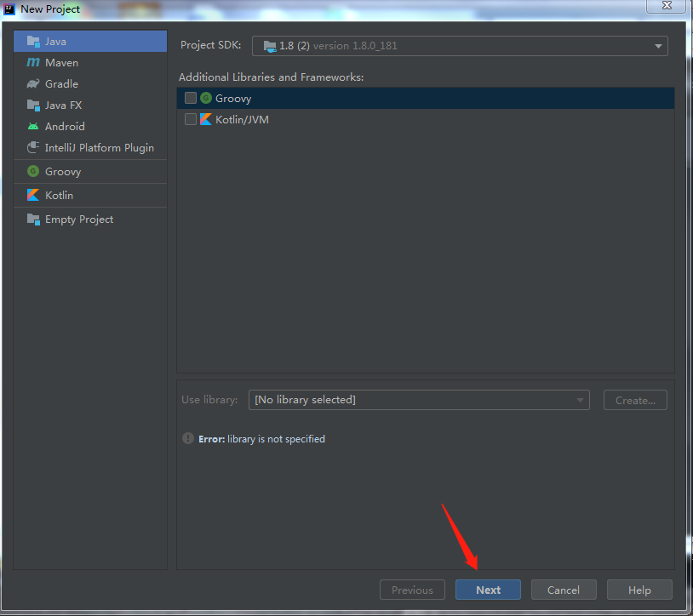The image size is (693, 616).
Task: Click the green Android robot icon
Action: pyautogui.click(x=33, y=126)
